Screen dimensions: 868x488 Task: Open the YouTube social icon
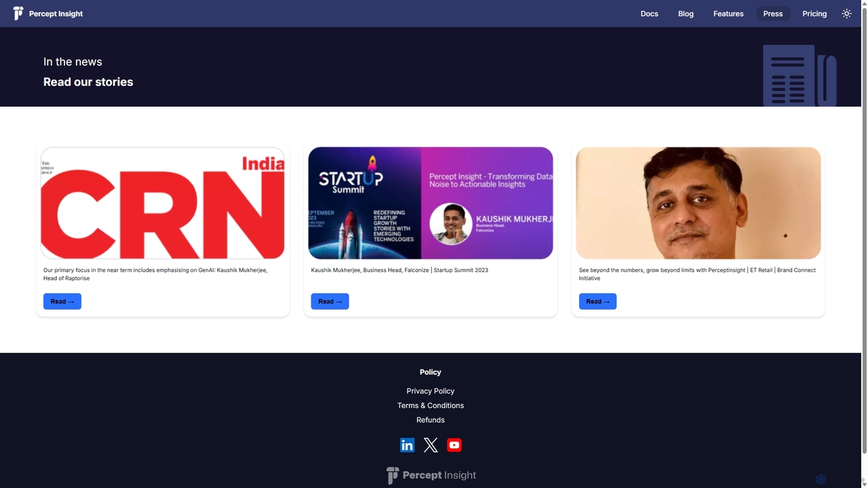[454, 445]
